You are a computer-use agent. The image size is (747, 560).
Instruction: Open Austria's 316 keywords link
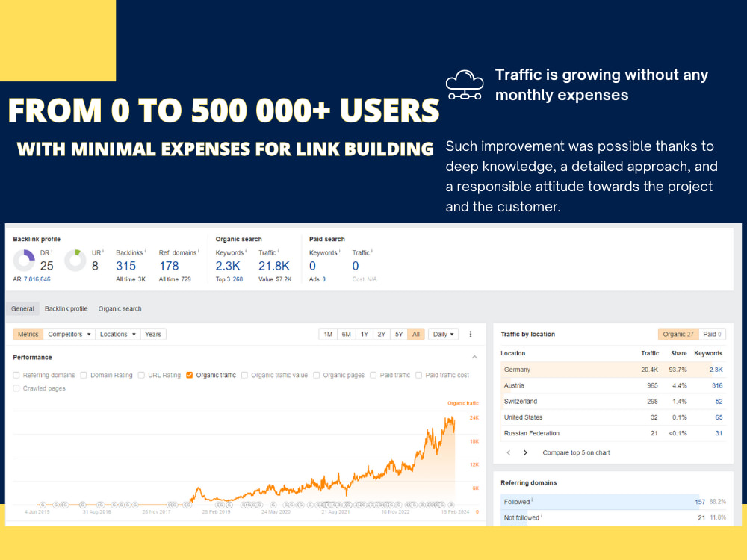pyautogui.click(x=717, y=386)
